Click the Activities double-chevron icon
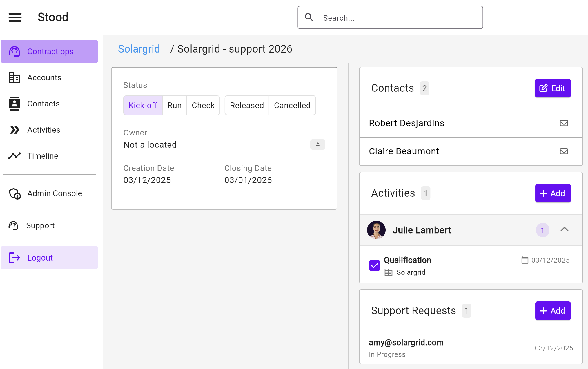Image resolution: width=588 pixels, height=369 pixels. [14, 130]
